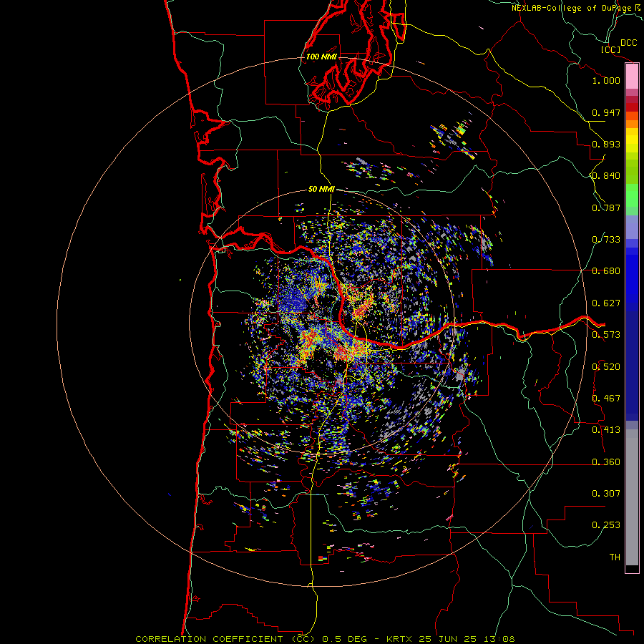Click the [CC] label above the legend
This screenshot has width=644, height=644.
tap(610, 49)
